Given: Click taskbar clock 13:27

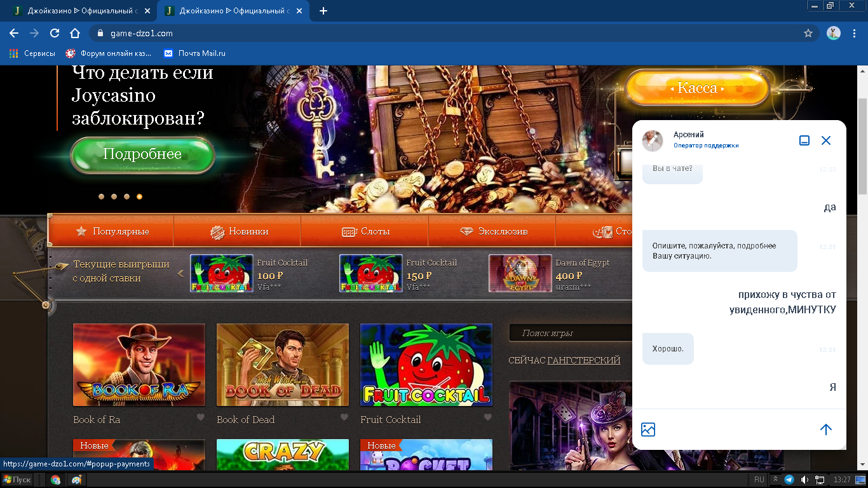Looking at the screenshot, I should [x=842, y=480].
